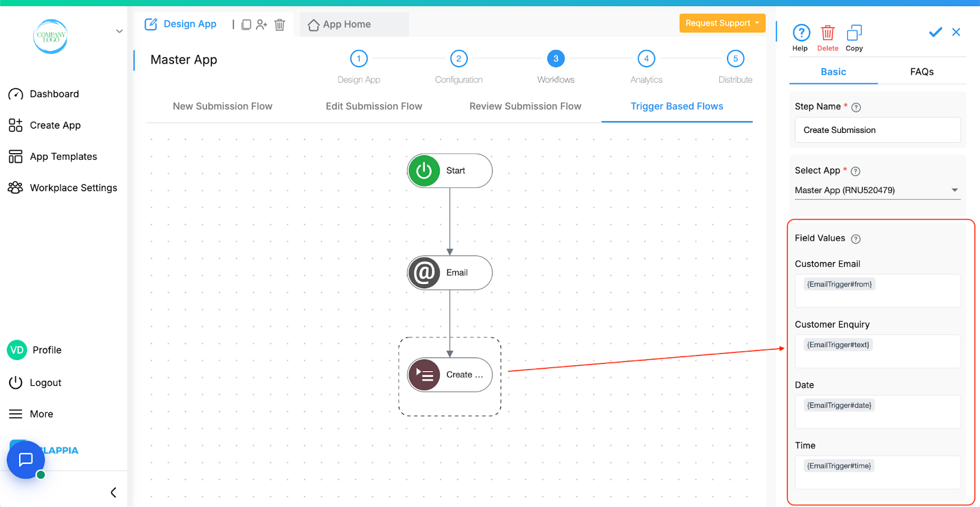
Task: Click the Design App edit icon
Action: pyautogui.click(x=151, y=24)
